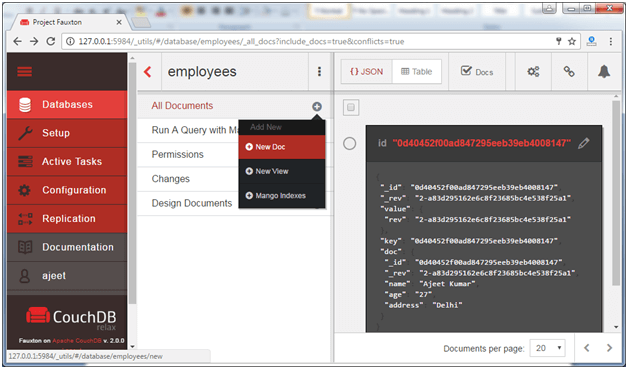Toggle the hamburger menu in sidebar

(x=24, y=72)
